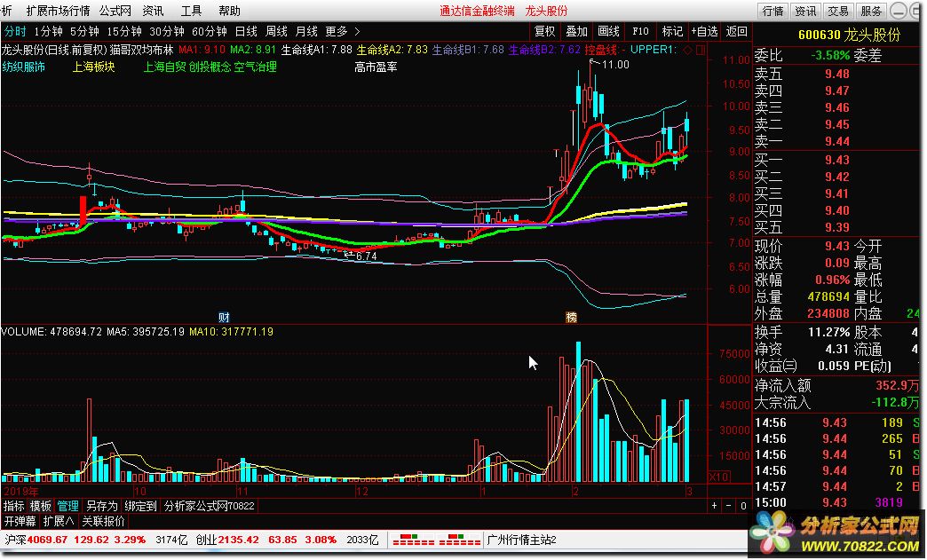Click the 叠加 overlay button
This screenshot has height=560, width=927.
(576, 31)
